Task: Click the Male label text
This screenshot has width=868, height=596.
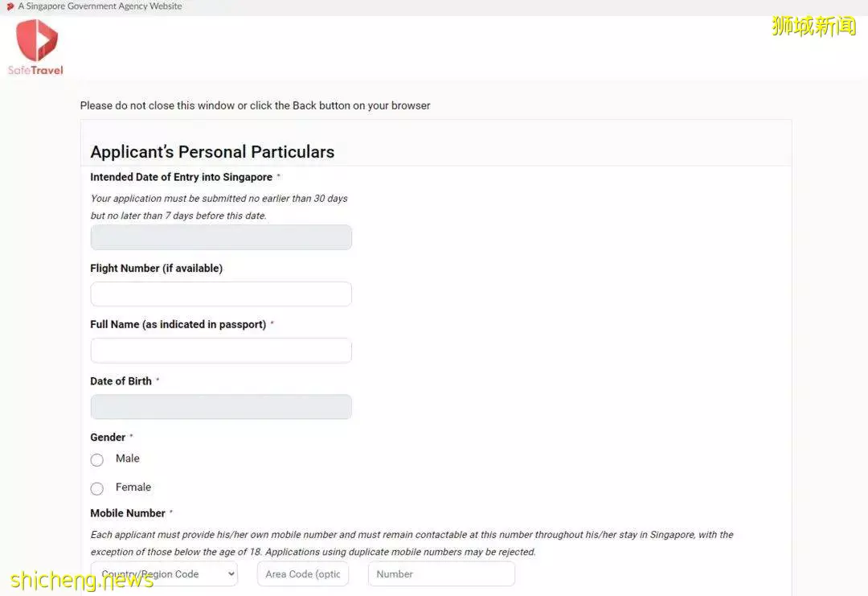Action: [x=127, y=458]
